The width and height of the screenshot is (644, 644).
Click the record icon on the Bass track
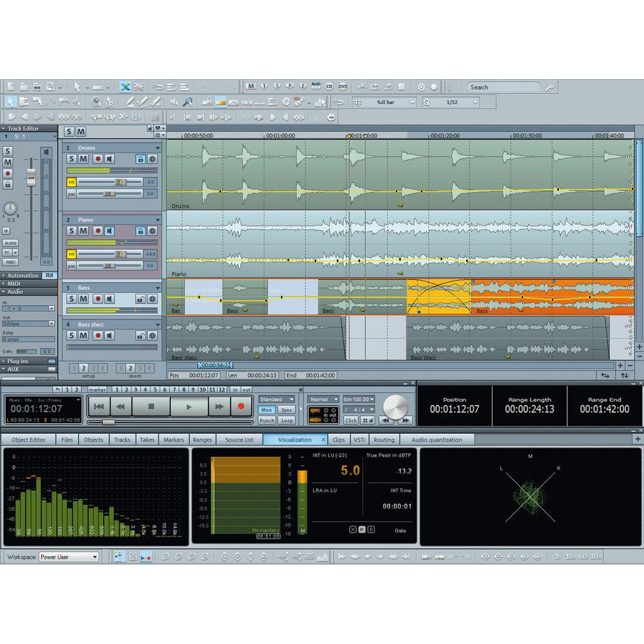[98, 298]
